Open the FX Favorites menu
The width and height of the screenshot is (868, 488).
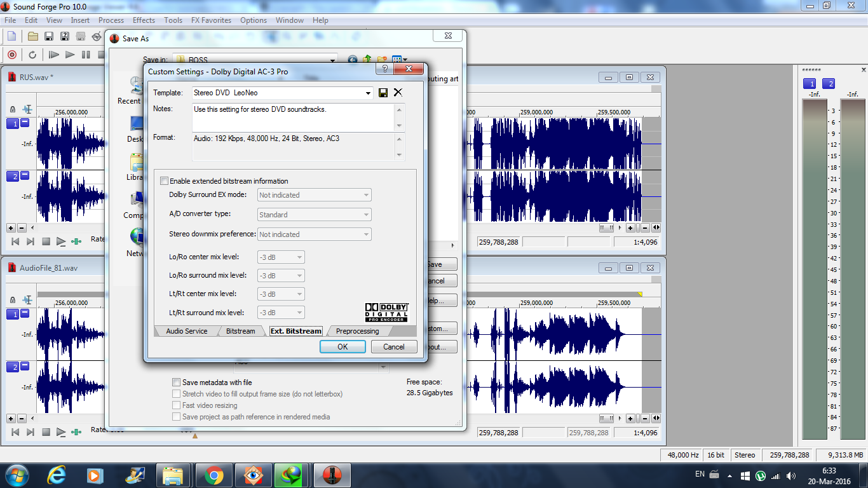click(x=211, y=20)
